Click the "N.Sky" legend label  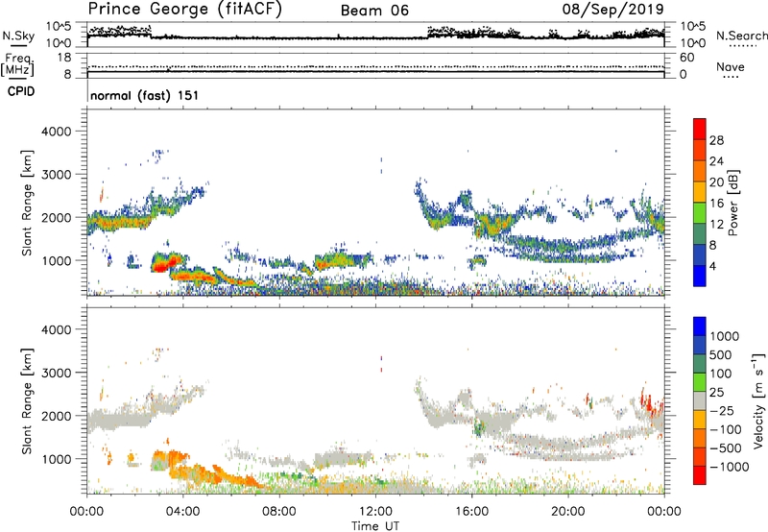pos(18,36)
